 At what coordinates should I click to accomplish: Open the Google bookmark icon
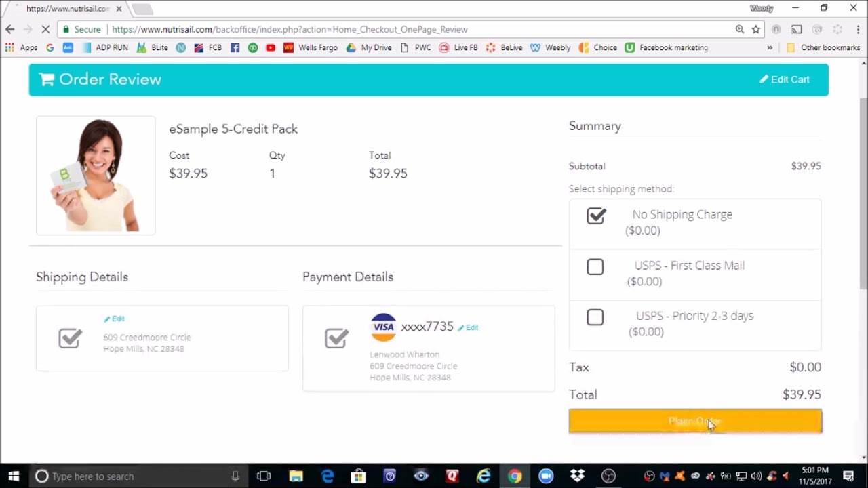coord(50,47)
